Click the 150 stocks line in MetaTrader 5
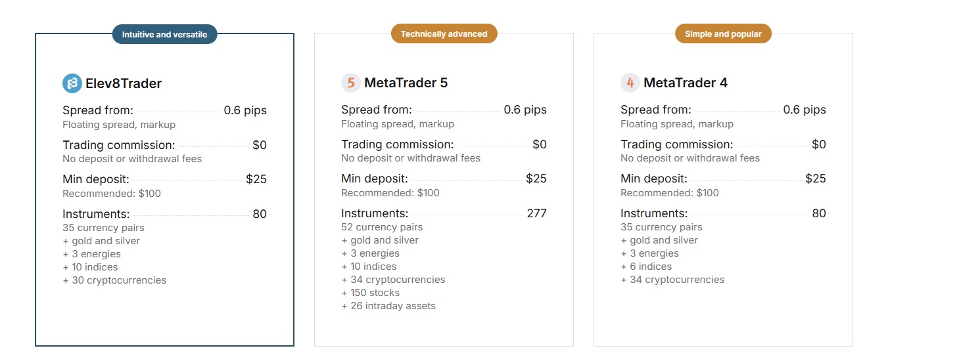Screen dimensions: 980x363 pos(371,293)
